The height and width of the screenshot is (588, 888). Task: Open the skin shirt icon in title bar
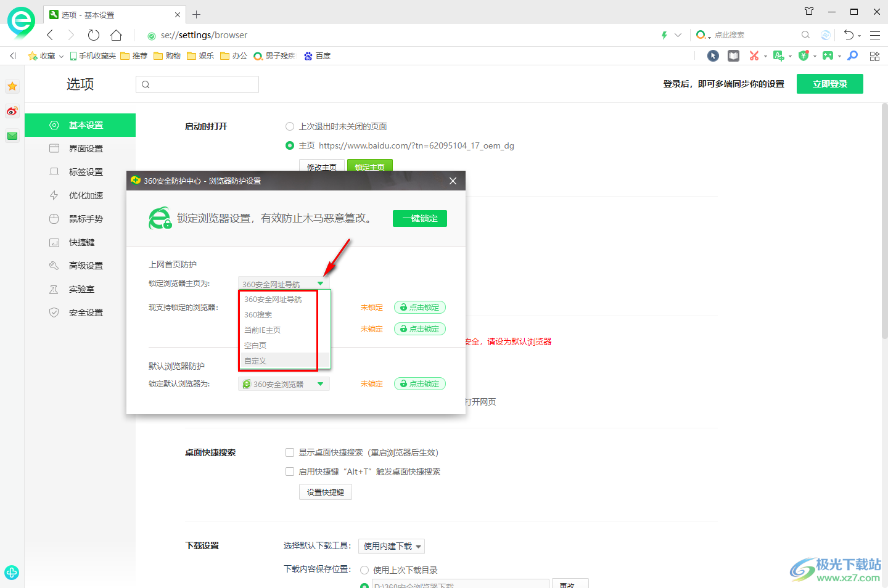(x=809, y=11)
